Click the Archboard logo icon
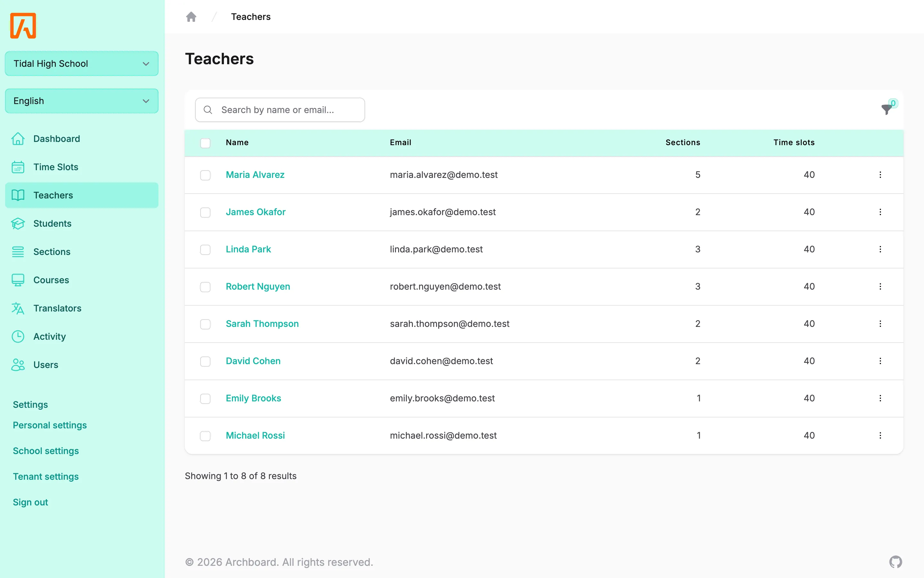This screenshot has width=924, height=578. [23, 26]
